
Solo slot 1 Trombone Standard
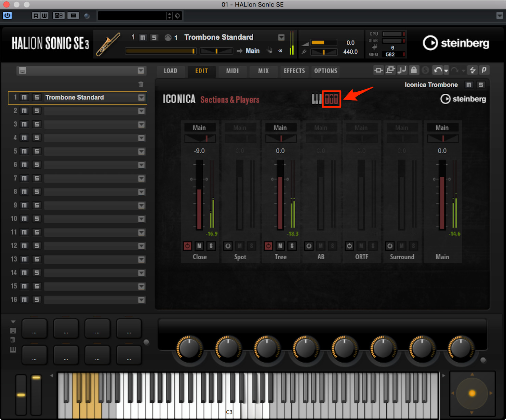point(37,97)
